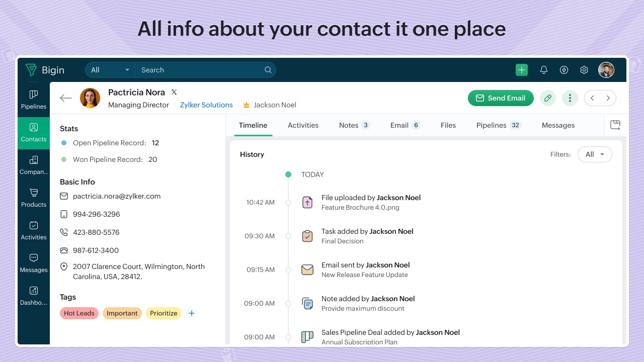Screen dimensions: 644x362
Task: Click the location pin icon
Action: (x=64, y=266)
